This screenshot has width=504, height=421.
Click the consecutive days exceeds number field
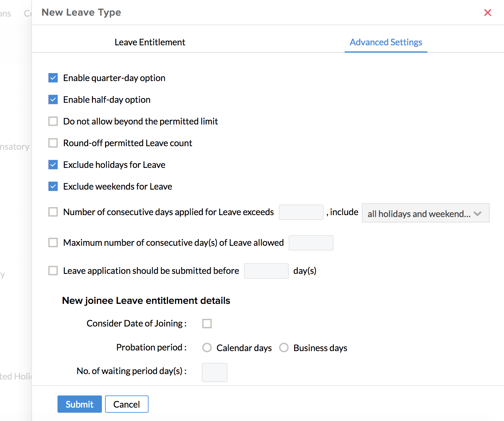coord(301,212)
